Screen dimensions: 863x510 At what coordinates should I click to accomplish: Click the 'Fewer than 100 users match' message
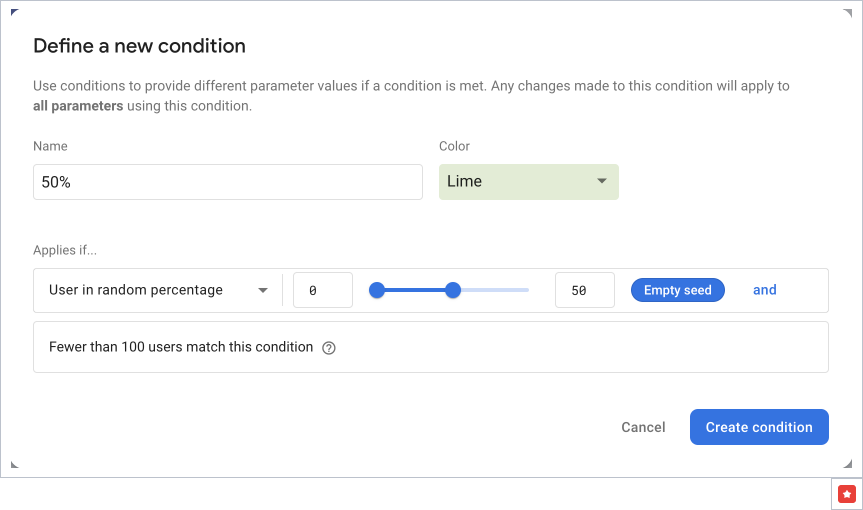pos(181,347)
